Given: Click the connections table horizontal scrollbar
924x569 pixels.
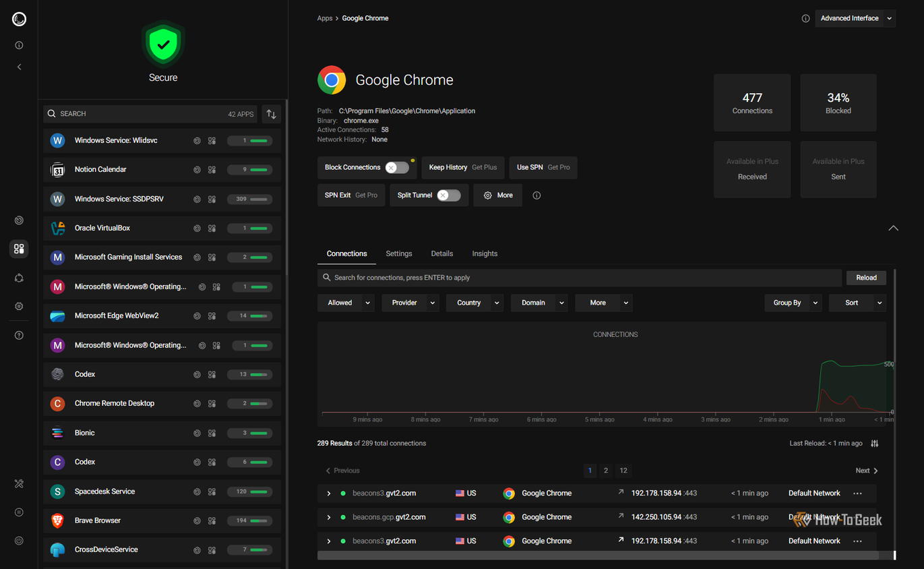Looking at the screenshot, I should coord(598,556).
